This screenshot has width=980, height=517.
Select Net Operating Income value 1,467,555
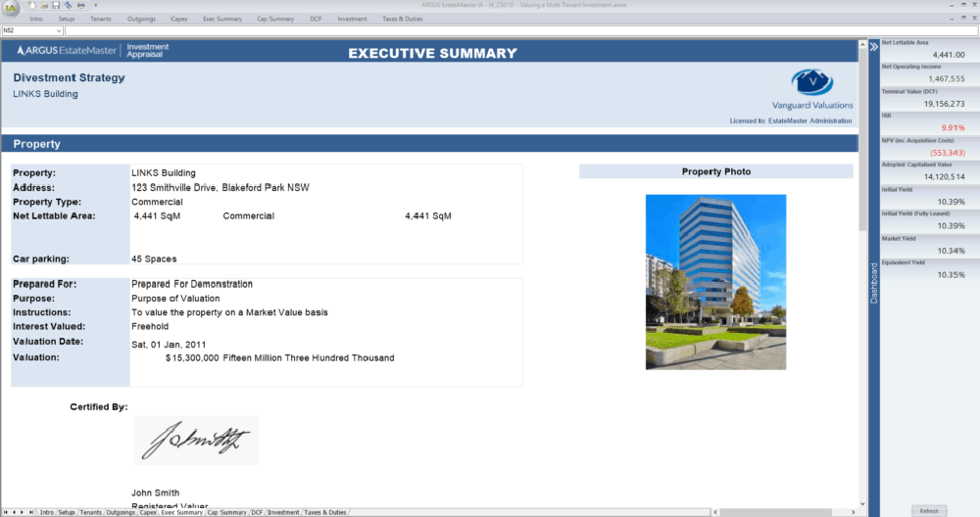[x=947, y=78]
